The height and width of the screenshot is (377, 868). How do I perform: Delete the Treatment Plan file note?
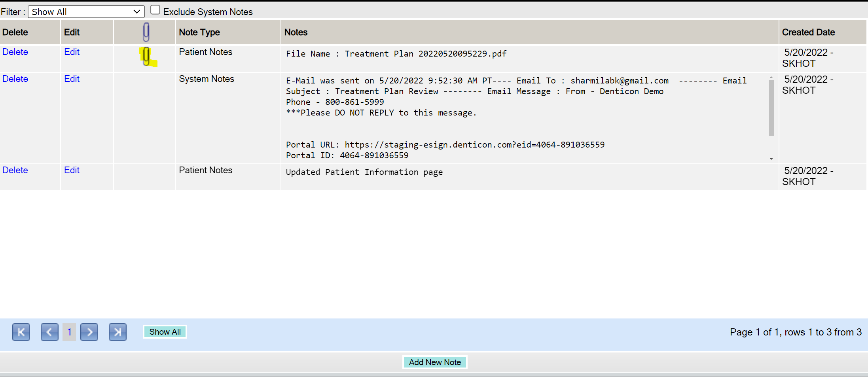[x=15, y=52]
